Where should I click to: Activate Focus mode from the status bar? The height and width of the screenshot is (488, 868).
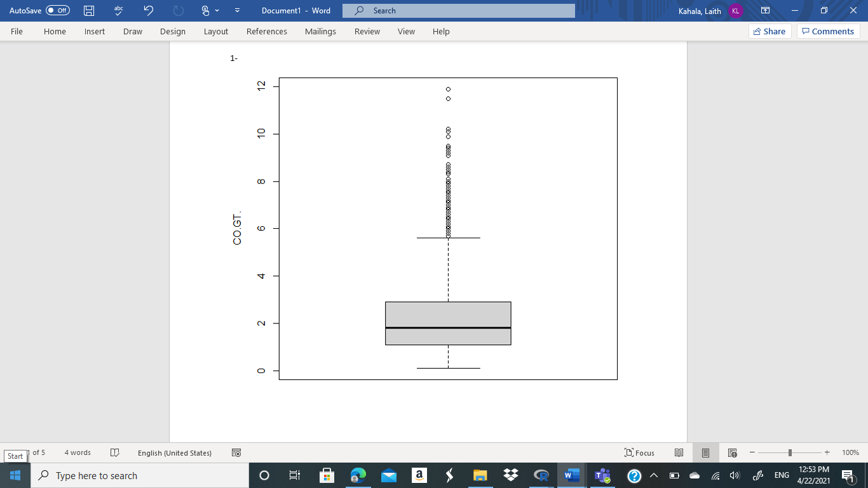coord(640,452)
